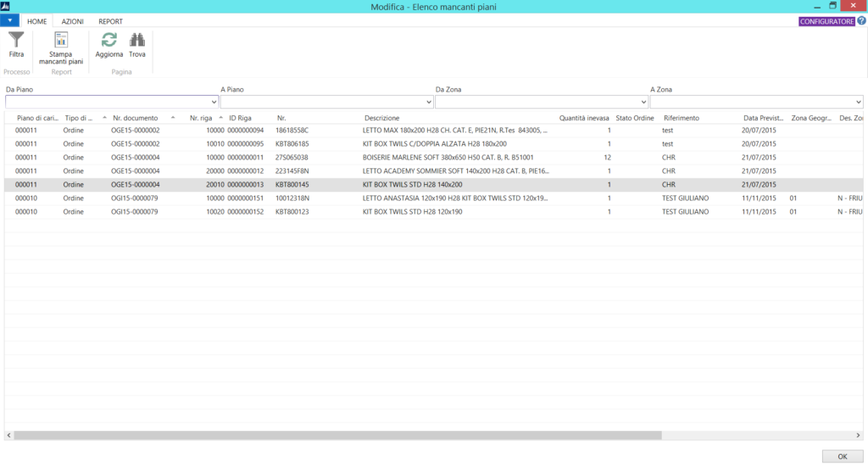
Task: Close the Elenco mancanti piani window
Action: [x=854, y=6]
